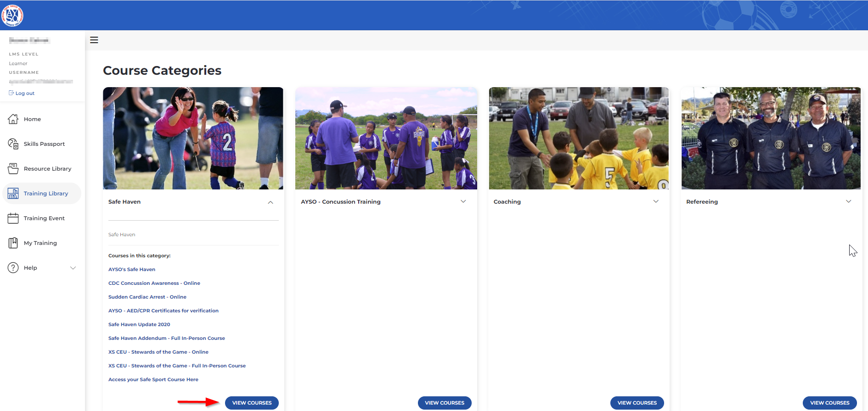Click the My Training book icon
The width and height of the screenshot is (868, 411).
pos(13,243)
